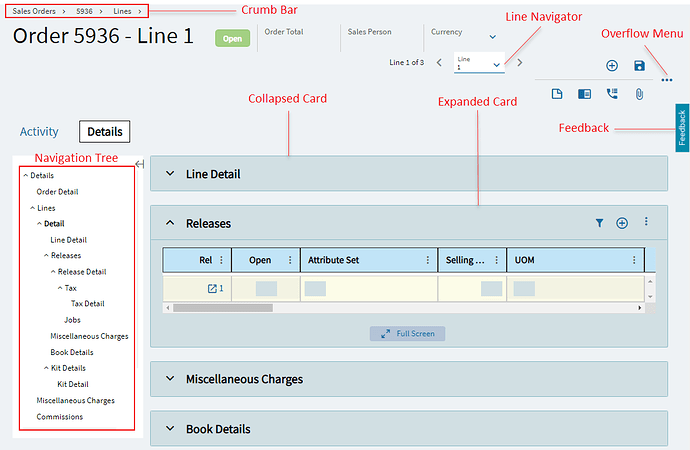Switch to the Activity tab

[39, 132]
